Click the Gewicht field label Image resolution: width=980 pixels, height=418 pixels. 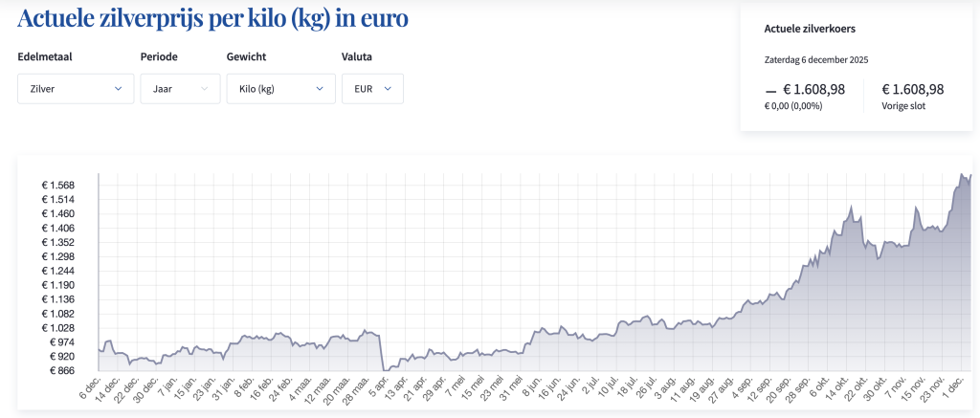[x=246, y=56]
